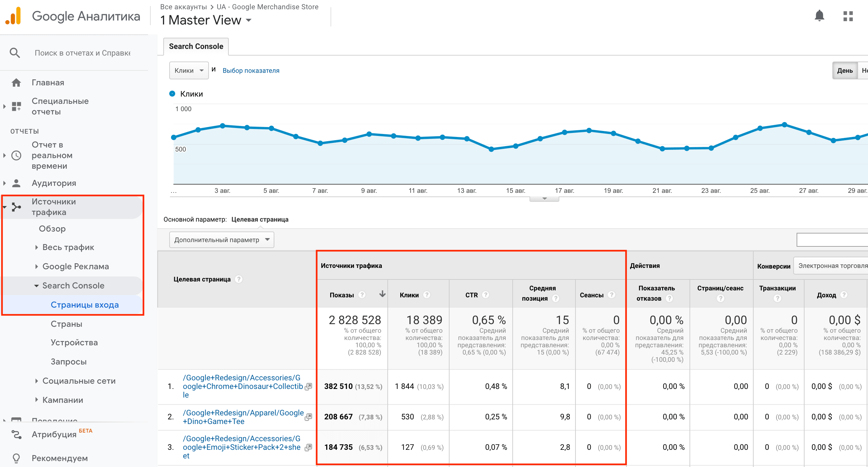Image resolution: width=868 pixels, height=467 pixels.
Task: Click help icon next to Сеансы
Action: [x=611, y=295]
